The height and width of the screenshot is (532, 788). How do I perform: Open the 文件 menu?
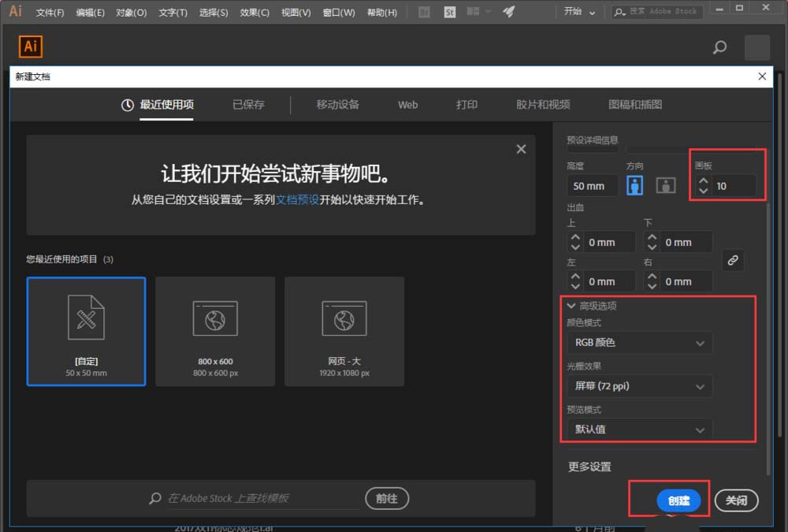[x=50, y=12]
